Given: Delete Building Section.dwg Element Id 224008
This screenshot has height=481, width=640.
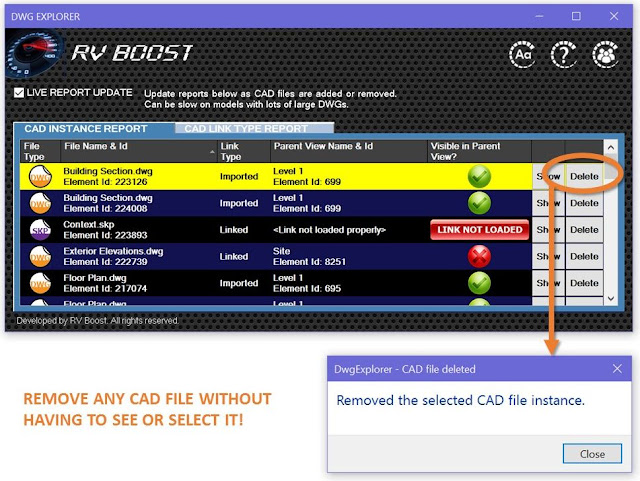Looking at the screenshot, I should [584, 203].
